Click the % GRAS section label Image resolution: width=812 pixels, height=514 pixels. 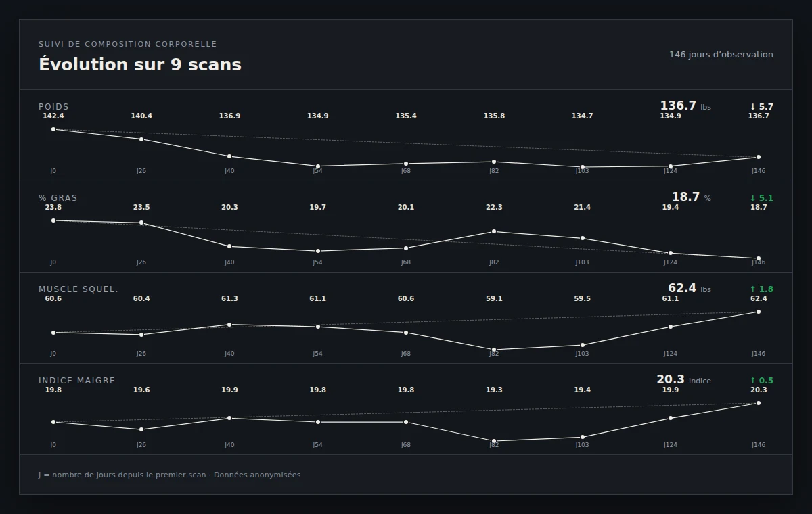point(58,198)
